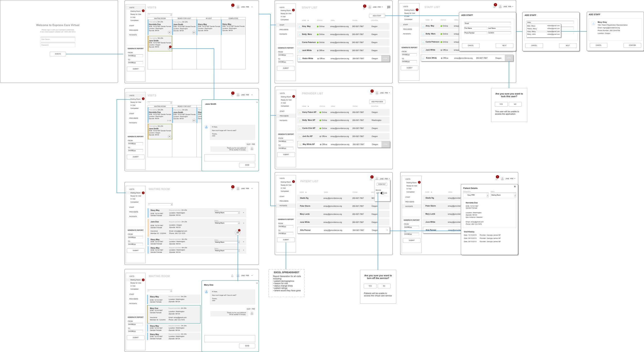Viewport: 644px width, 352px height.
Task: Click the macy search field in Add Staff
Action: (550, 22)
